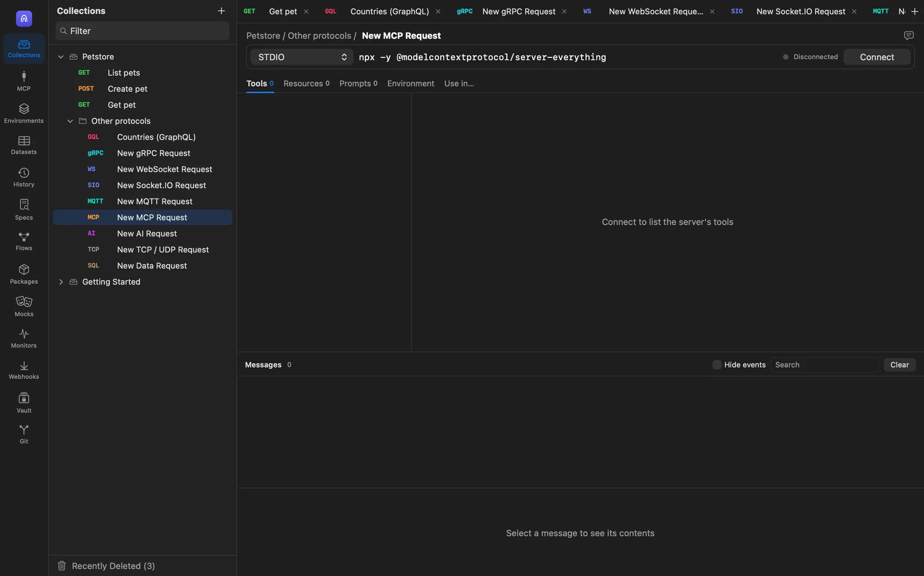The width and height of the screenshot is (924, 576).
Task: Select the Create pet POST request
Action: (142, 89)
